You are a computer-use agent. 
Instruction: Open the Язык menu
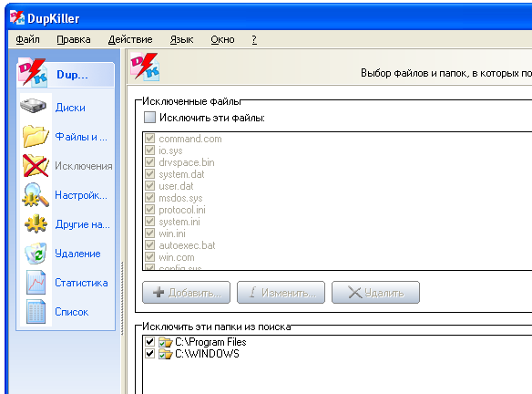click(181, 39)
